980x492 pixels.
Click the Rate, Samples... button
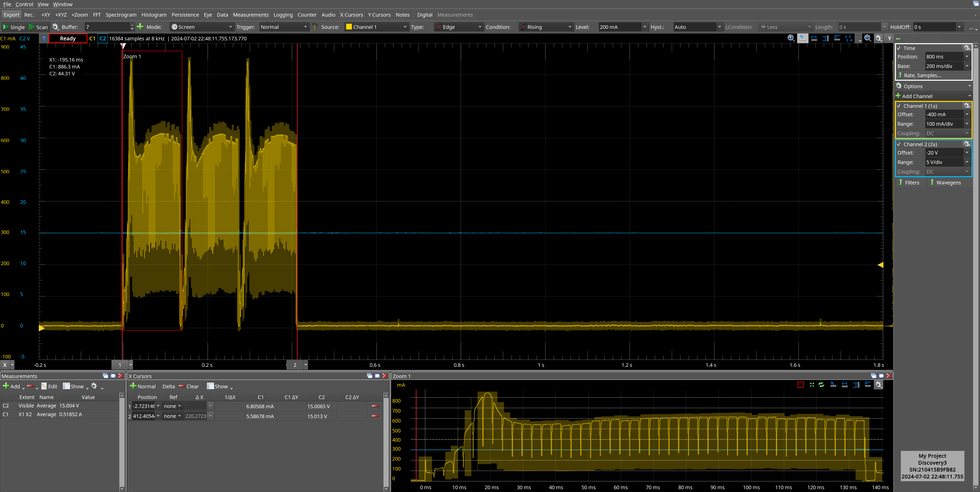tap(922, 75)
